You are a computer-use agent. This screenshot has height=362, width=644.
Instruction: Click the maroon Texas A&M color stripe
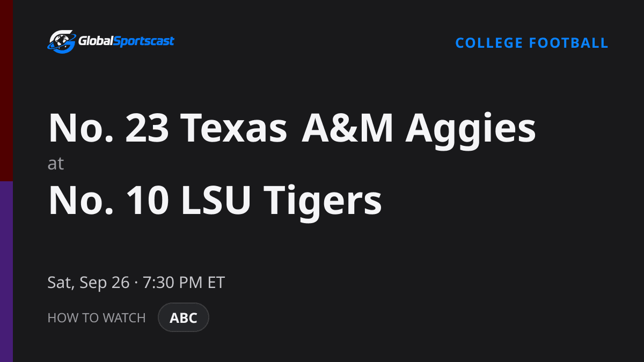[6, 91]
